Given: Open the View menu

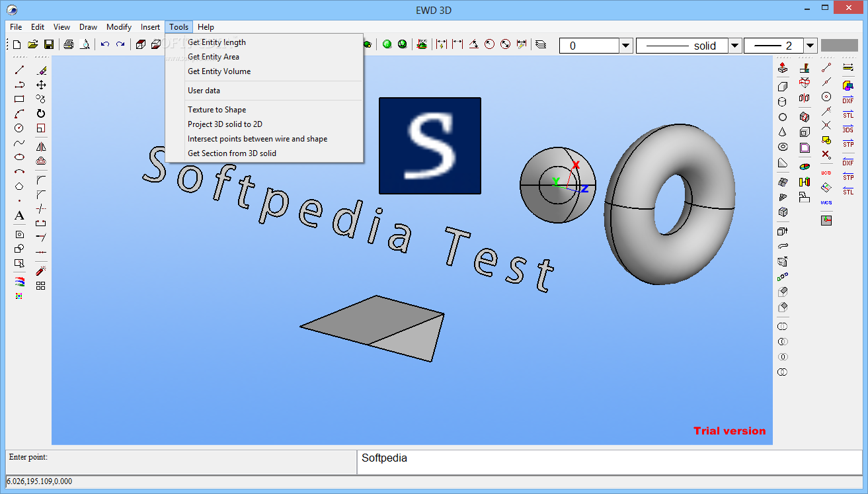Looking at the screenshot, I should (62, 27).
